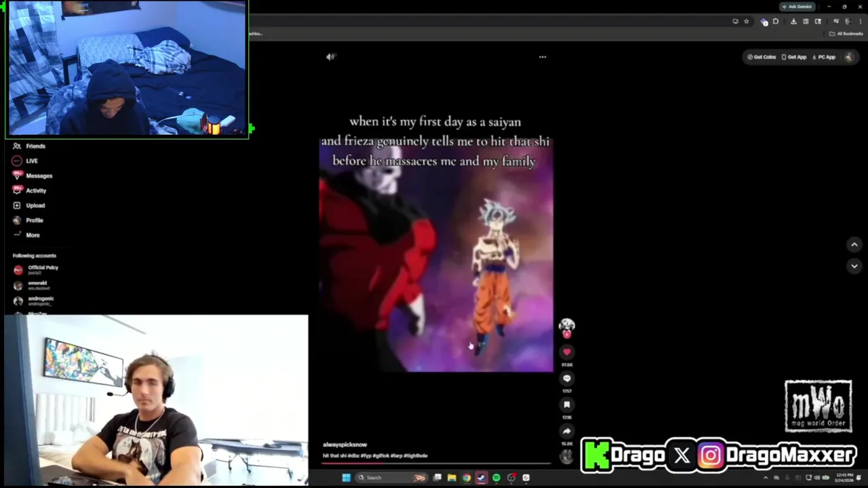This screenshot has height=488, width=868.
Task: Open the taskbar clock and date
Action: [x=844, y=478]
